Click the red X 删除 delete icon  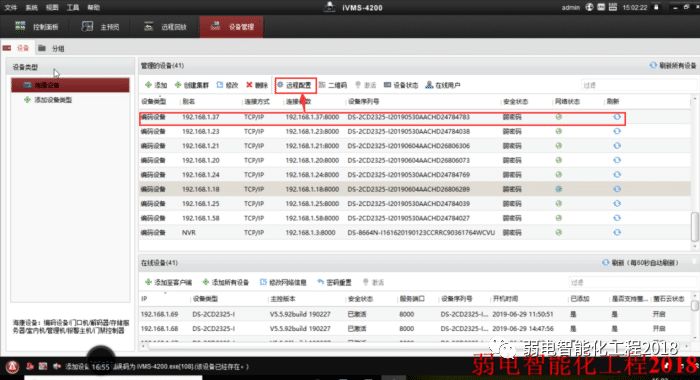[249, 85]
